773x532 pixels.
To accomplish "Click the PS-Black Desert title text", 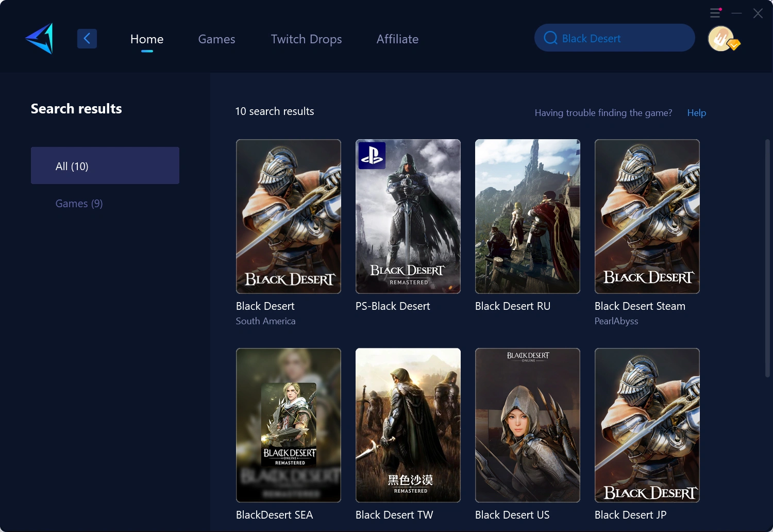I will pyautogui.click(x=393, y=306).
